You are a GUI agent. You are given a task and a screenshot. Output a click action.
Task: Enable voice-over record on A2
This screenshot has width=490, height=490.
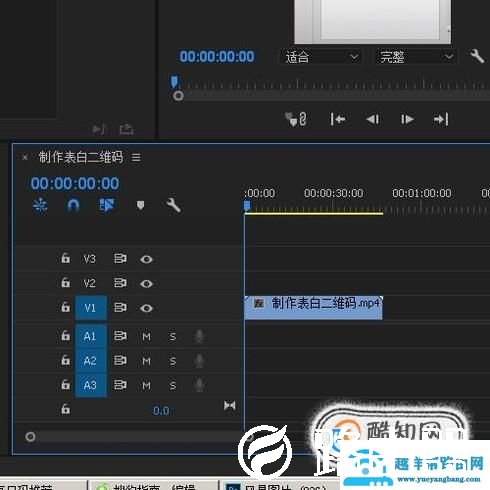(199, 361)
